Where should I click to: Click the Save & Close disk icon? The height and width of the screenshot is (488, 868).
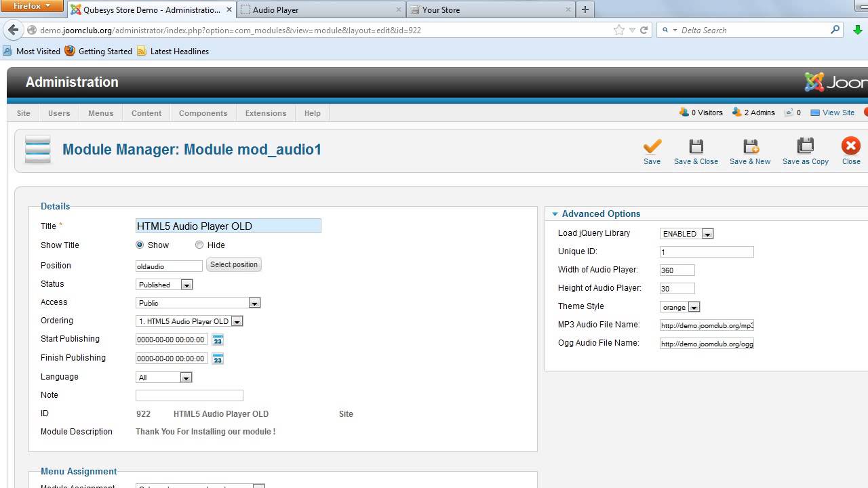696,146
